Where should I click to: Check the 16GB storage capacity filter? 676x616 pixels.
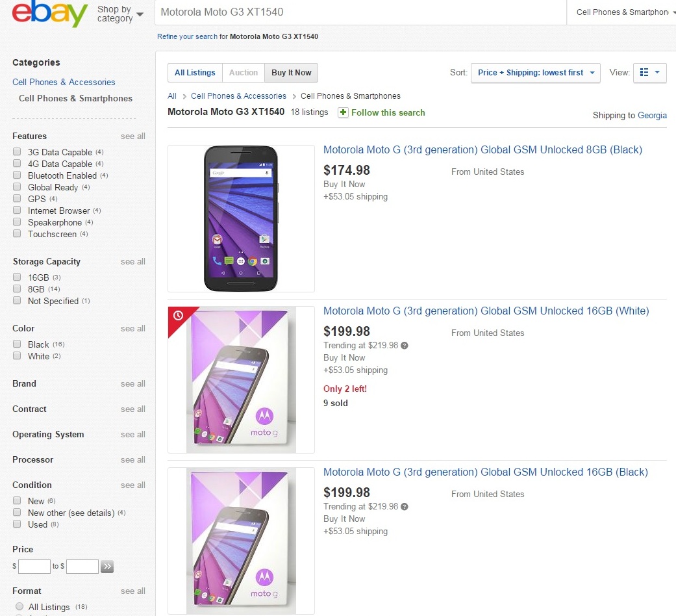coord(17,277)
